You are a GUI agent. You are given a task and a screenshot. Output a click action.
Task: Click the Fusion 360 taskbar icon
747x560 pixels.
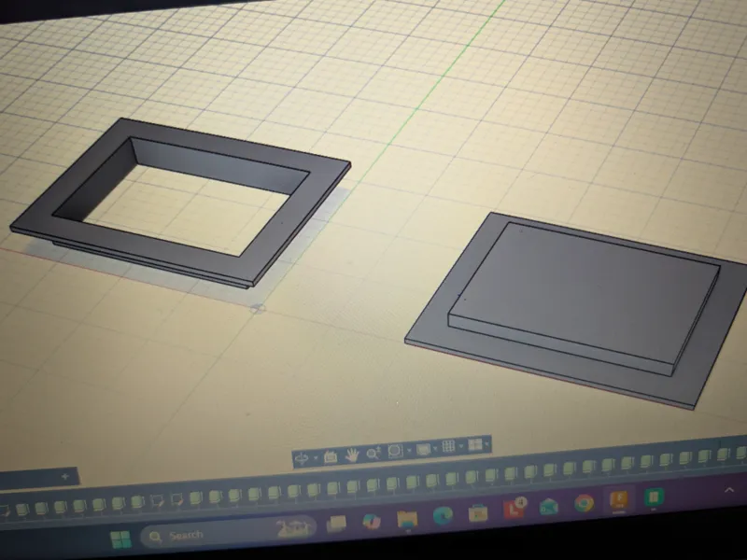(x=618, y=500)
